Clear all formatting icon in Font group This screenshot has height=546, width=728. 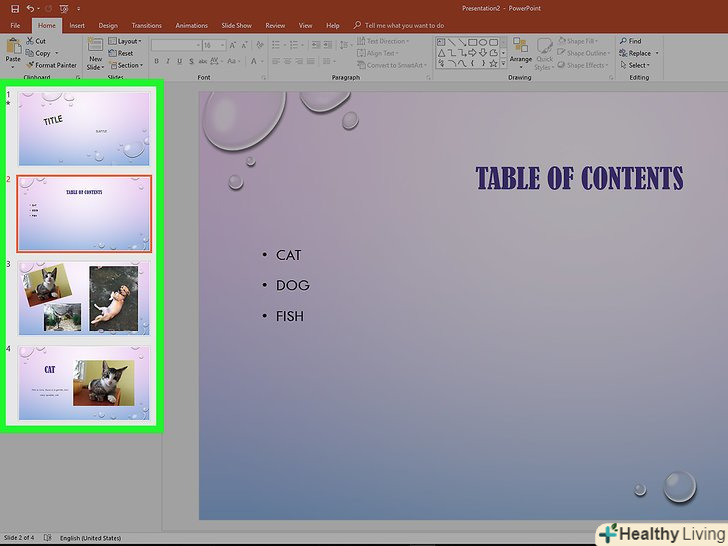(x=260, y=45)
